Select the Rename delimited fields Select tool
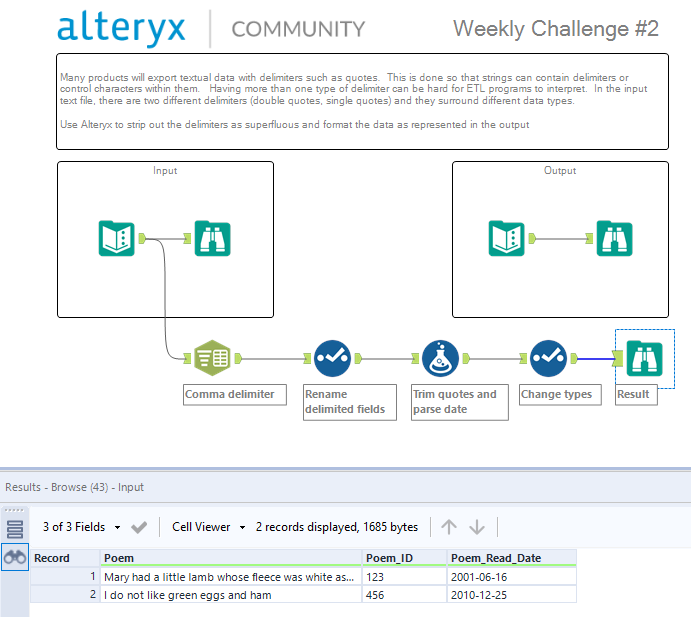The width and height of the screenshot is (691, 617). coord(332,358)
